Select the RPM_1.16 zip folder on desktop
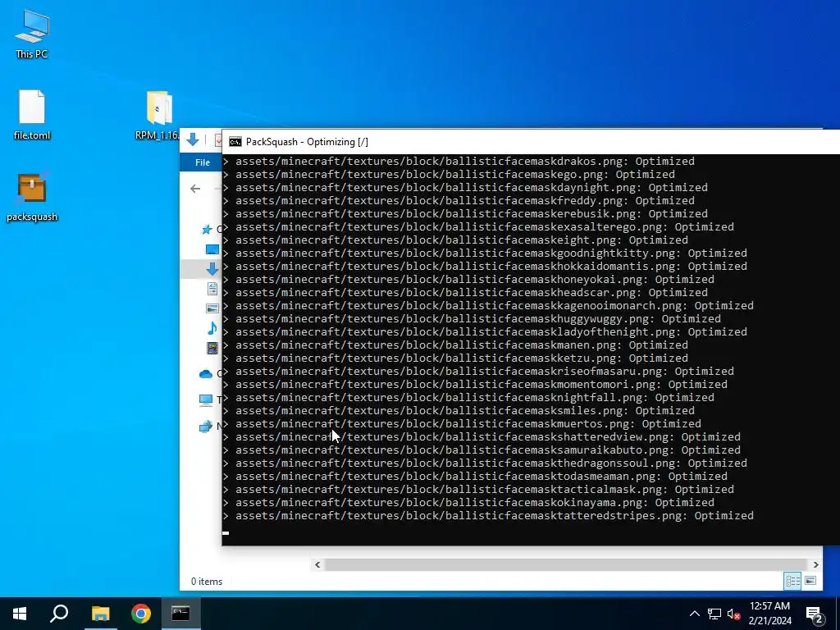The image size is (840, 630). pyautogui.click(x=158, y=115)
